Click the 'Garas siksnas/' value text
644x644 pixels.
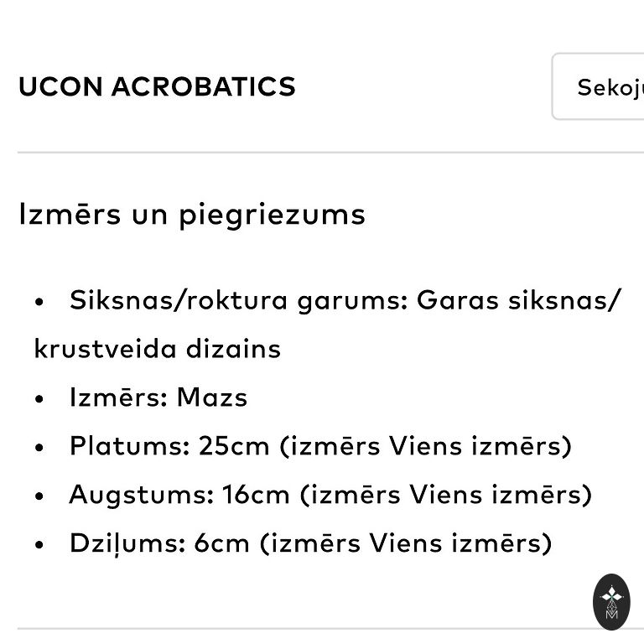point(519,300)
